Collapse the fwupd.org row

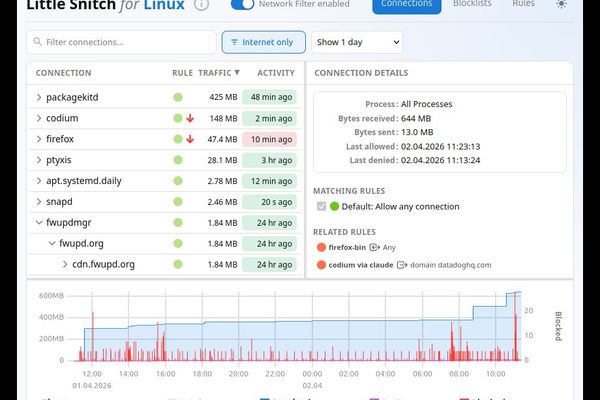tap(52, 243)
